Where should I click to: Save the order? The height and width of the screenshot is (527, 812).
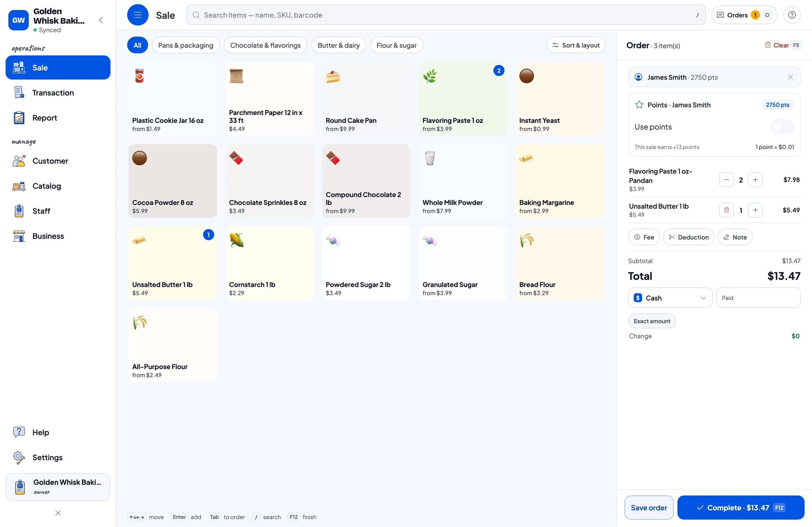coord(649,508)
